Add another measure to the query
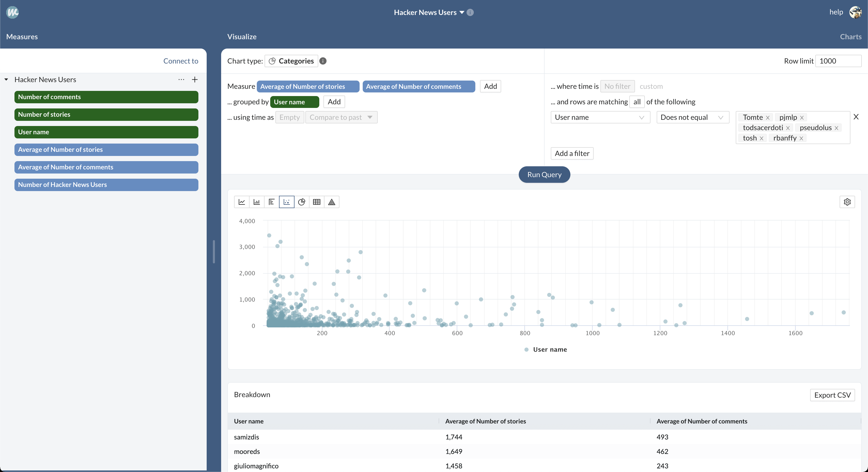Viewport: 868px width, 472px height. [491, 86]
